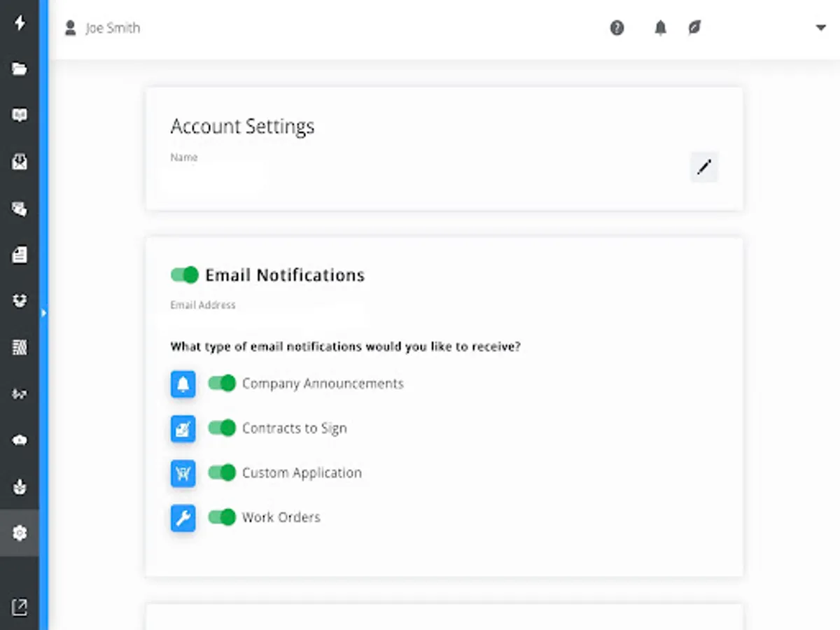Click the document icon in sidebar
The height and width of the screenshot is (630, 840).
[x=20, y=255]
